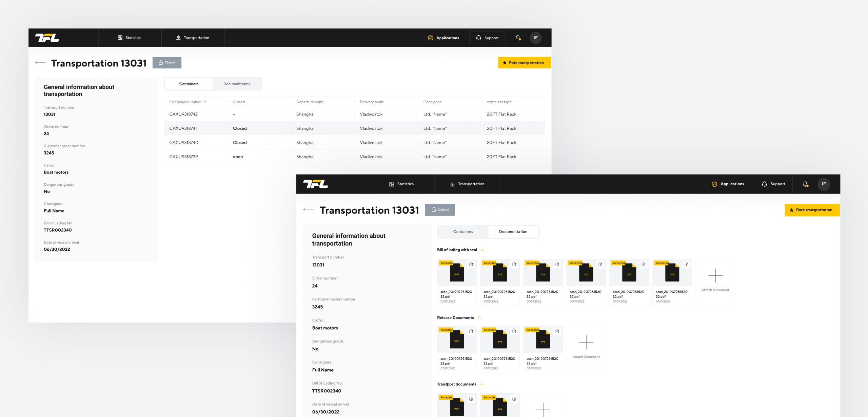Open Statistics in the Containers window navbar
The width and height of the screenshot is (868, 417).
(130, 38)
